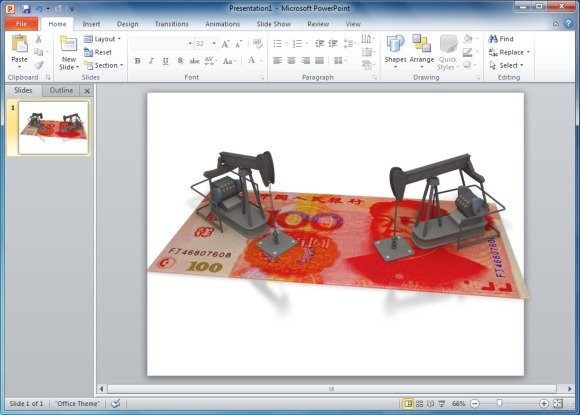Click the Undo icon in title bar

point(40,8)
